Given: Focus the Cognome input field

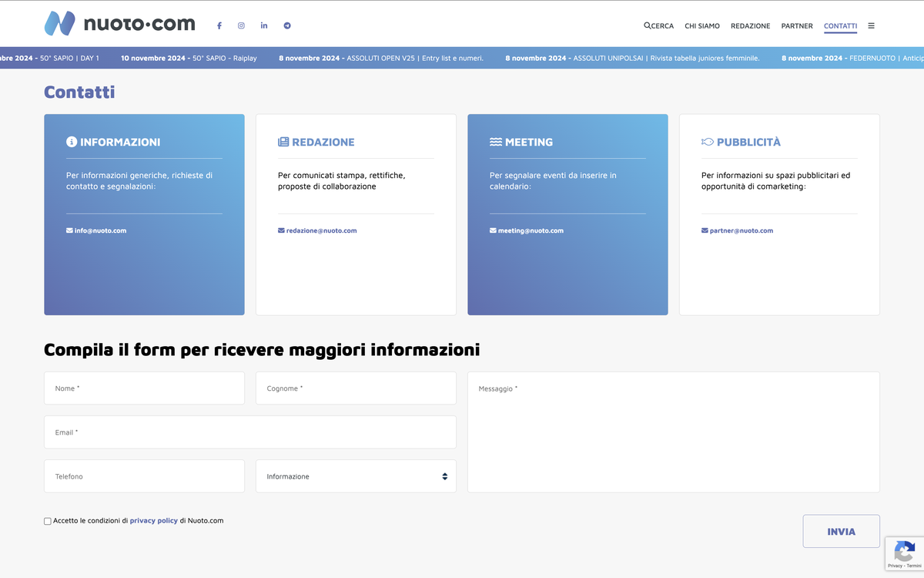Looking at the screenshot, I should [x=356, y=388].
